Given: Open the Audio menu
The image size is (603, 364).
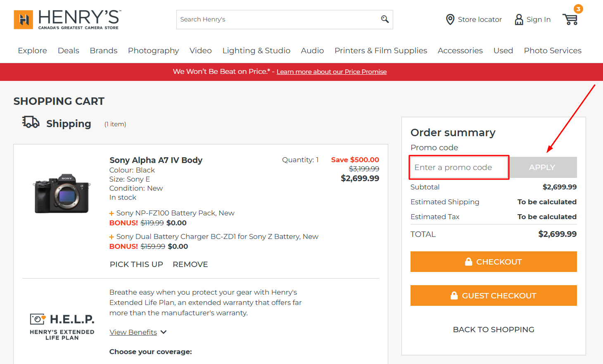Looking at the screenshot, I should [312, 50].
